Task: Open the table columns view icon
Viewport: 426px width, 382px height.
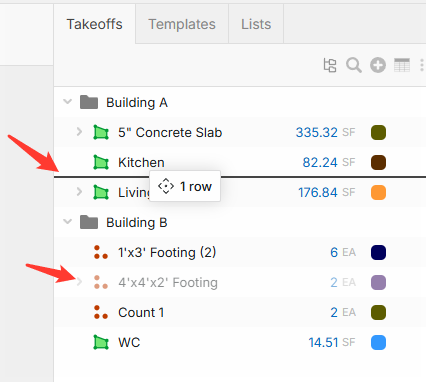Action: click(402, 65)
